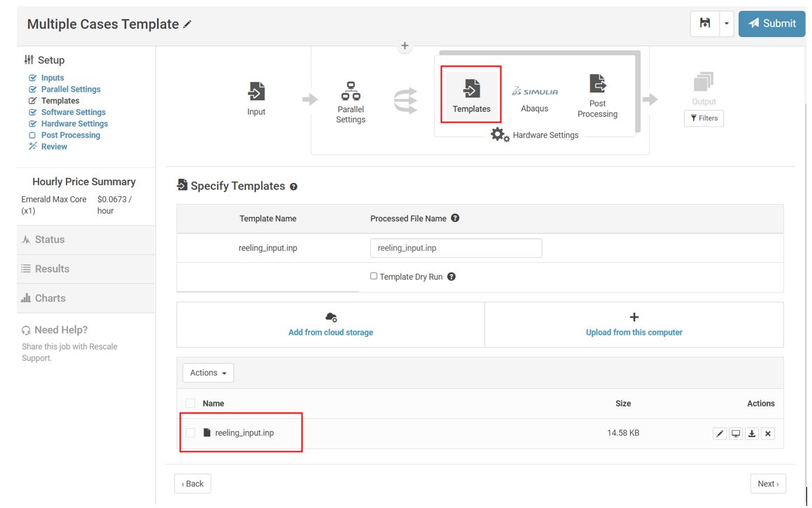The width and height of the screenshot is (812, 508).
Task: Remove reeling_input.inp with X icon
Action: pyautogui.click(x=768, y=433)
